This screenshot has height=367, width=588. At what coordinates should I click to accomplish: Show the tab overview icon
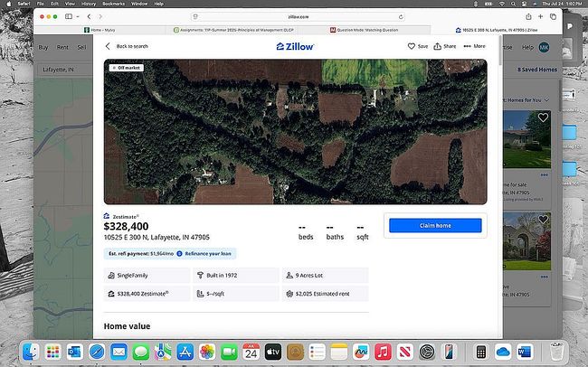[553, 16]
